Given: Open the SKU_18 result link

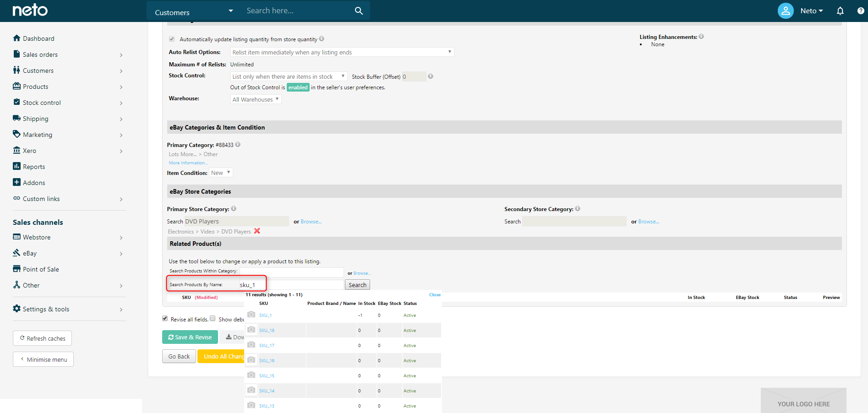Looking at the screenshot, I should [x=267, y=331].
